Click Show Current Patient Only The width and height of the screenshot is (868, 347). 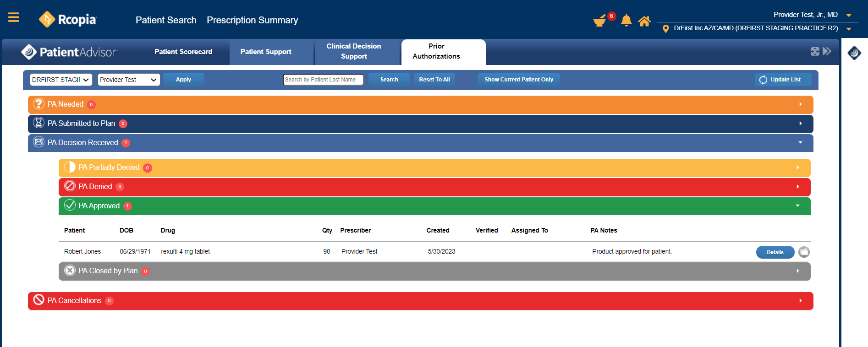519,80
